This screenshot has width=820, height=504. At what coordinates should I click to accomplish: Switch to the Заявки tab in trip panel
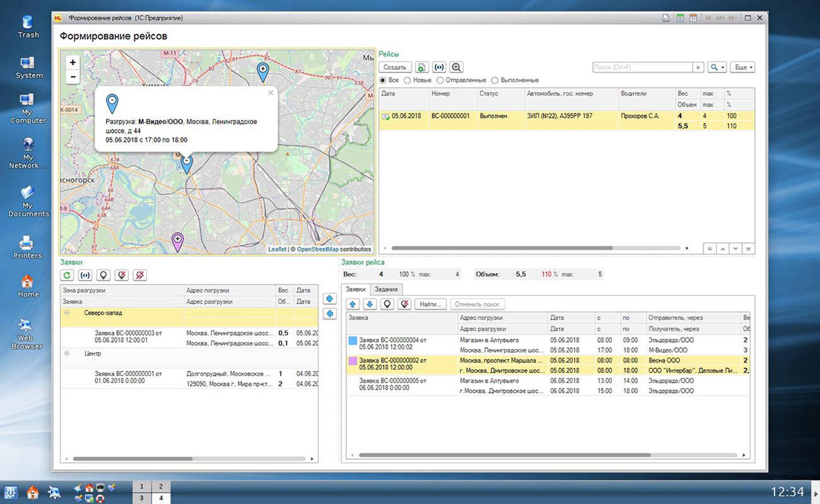point(355,290)
